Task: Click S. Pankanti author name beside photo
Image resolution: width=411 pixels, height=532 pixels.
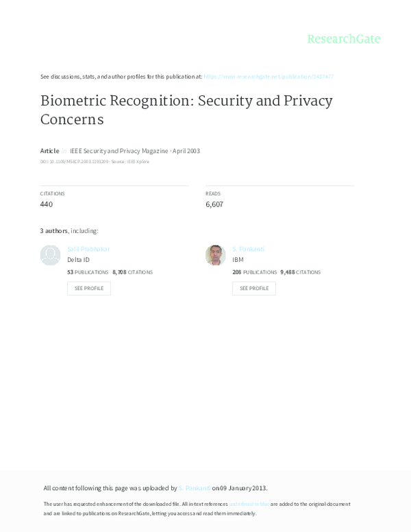Action: [x=248, y=249]
